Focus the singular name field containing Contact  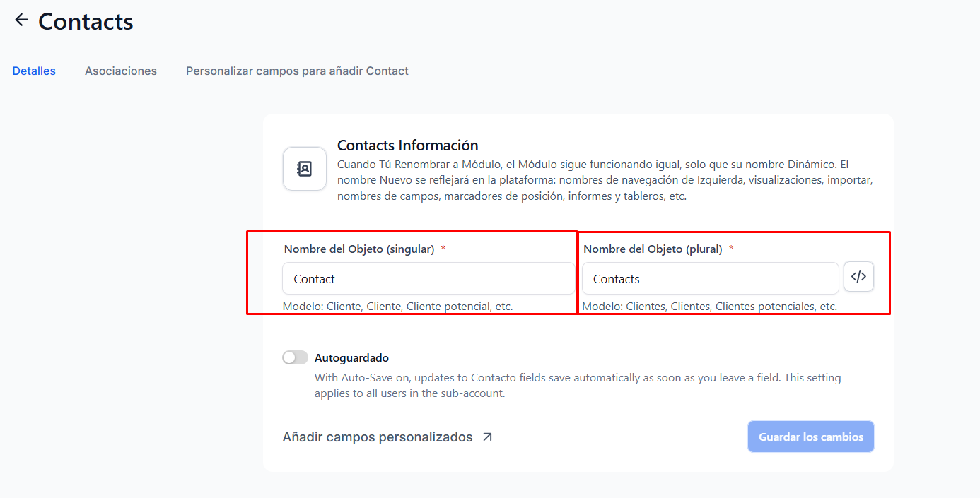[428, 279]
